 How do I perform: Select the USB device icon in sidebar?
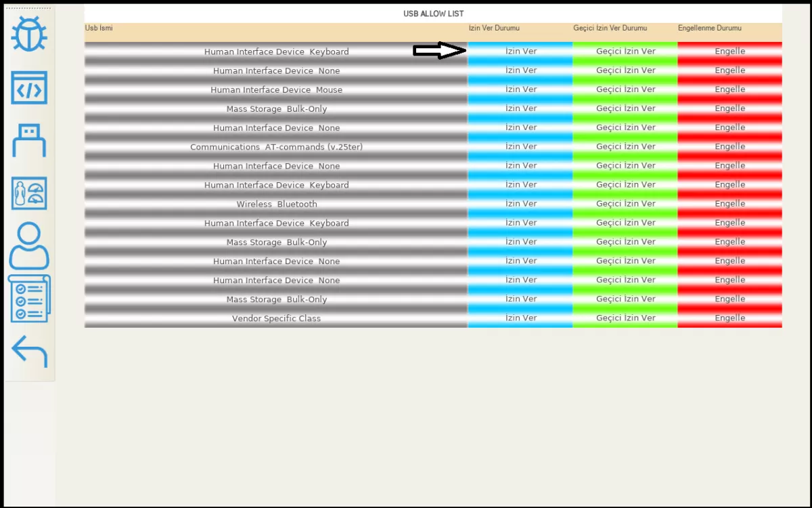29,141
